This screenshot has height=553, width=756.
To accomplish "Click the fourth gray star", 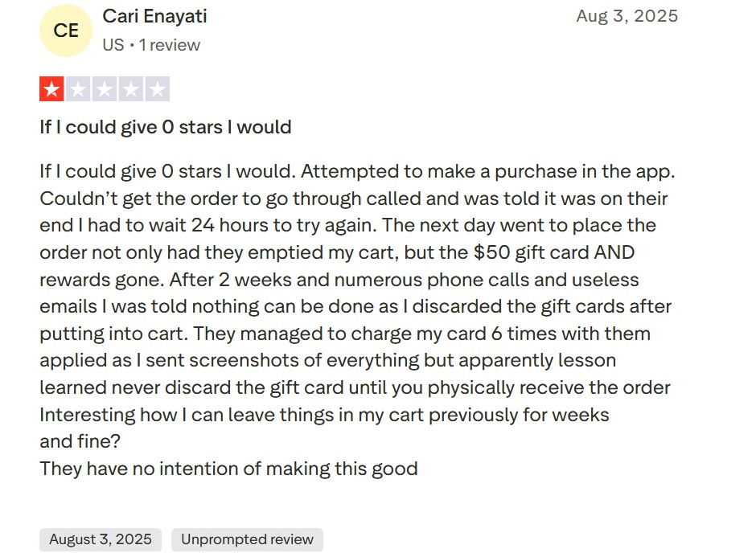I will 131,89.
